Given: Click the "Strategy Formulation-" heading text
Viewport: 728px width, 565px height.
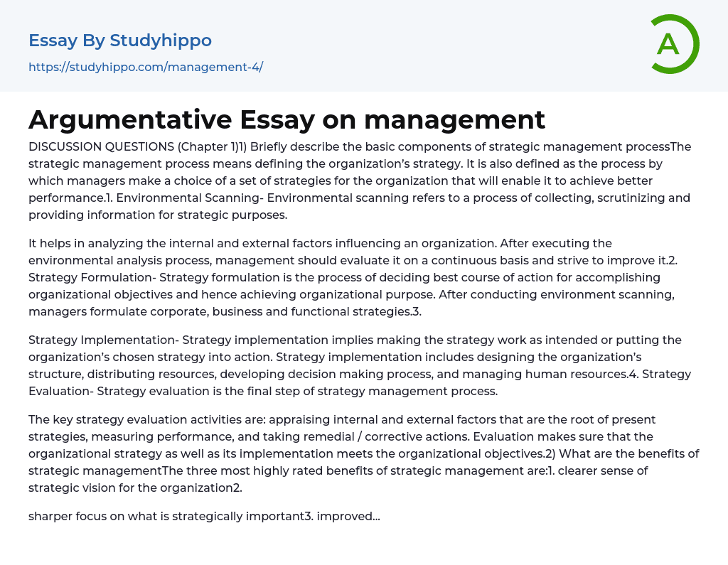Looking at the screenshot, I should [91, 277].
